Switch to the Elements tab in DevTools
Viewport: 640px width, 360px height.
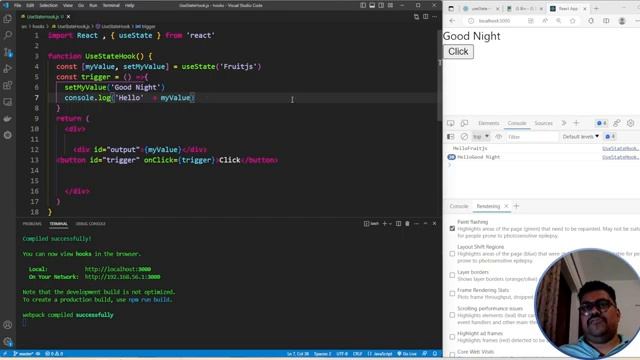tap(489, 123)
